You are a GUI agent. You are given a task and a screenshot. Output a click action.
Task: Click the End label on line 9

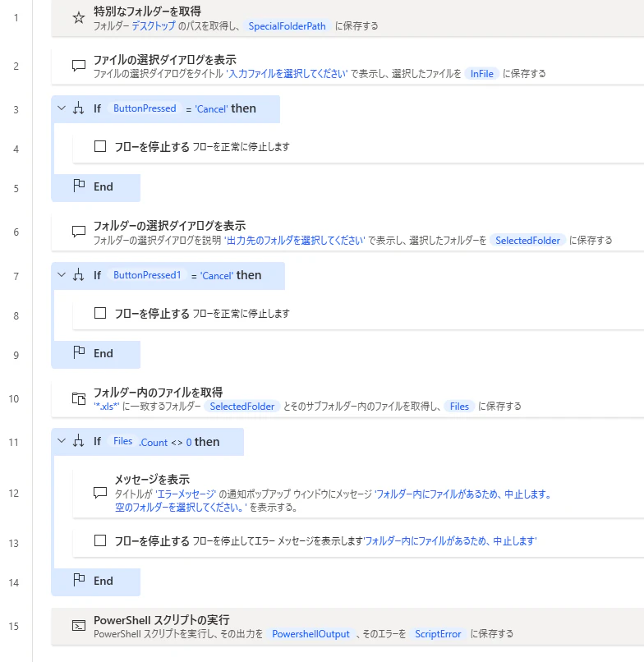pos(103,353)
